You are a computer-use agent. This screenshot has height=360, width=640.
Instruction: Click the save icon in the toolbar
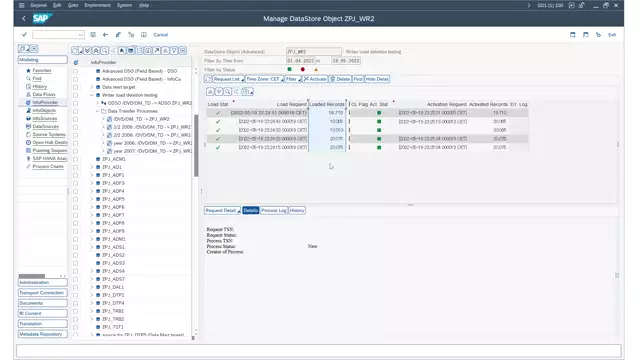pyautogui.click(x=93, y=35)
